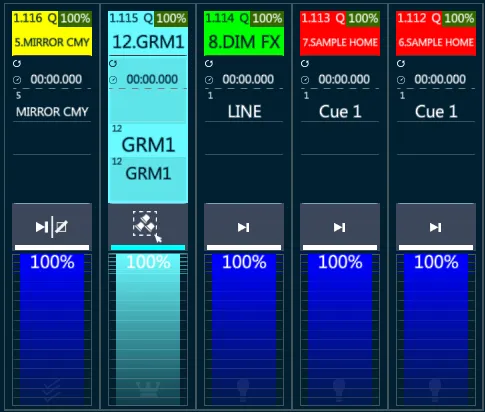This screenshot has width=485, height=412.
Task: Click Go button under 8.DIM FX executor
Action: point(244,227)
